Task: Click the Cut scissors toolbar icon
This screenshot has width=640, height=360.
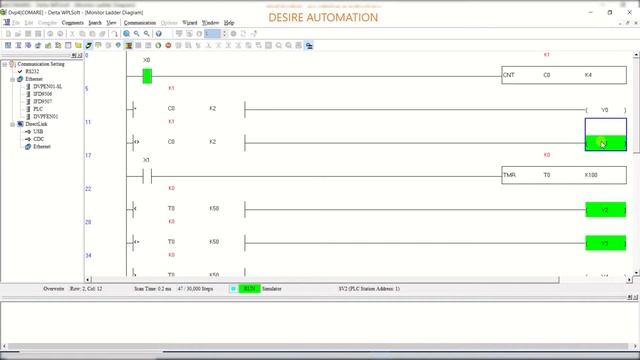Action: [72, 33]
